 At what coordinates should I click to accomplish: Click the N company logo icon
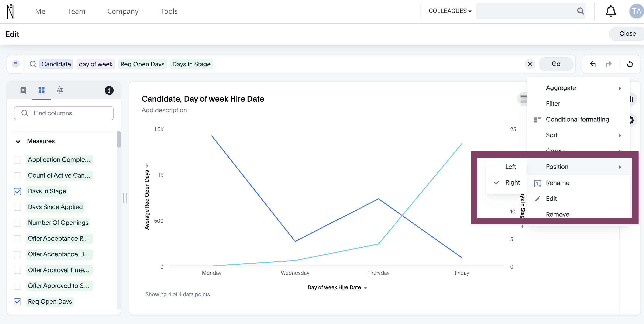tap(10, 11)
